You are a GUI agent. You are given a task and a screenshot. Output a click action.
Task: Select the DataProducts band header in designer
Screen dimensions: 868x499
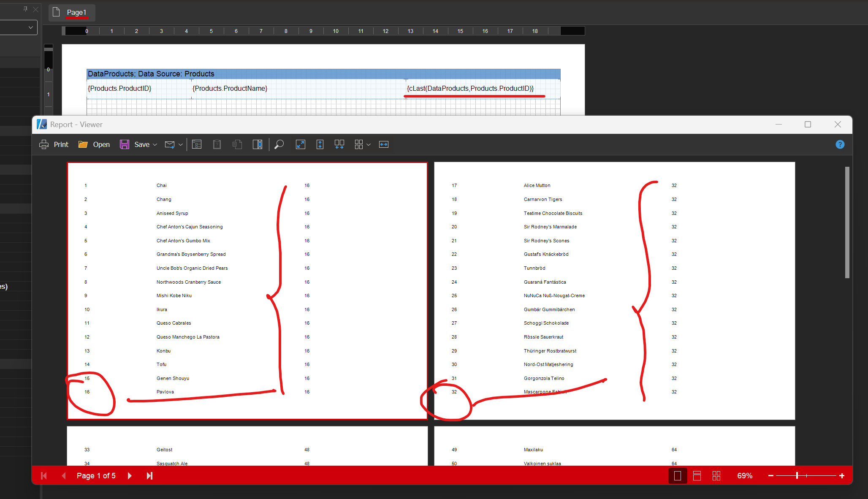click(323, 74)
